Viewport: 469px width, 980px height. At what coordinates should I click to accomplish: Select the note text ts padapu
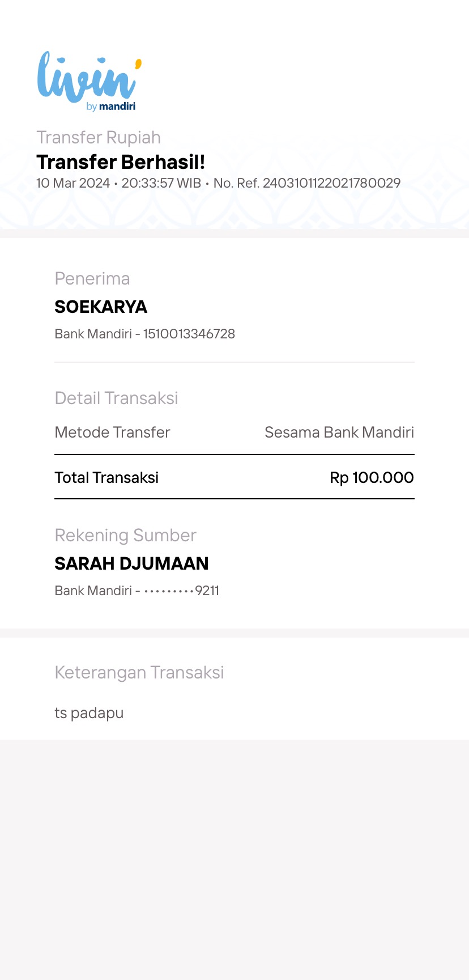(x=89, y=713)
